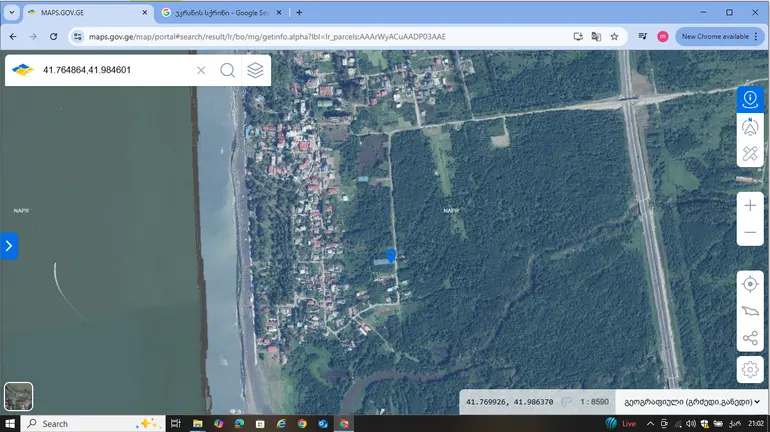Click the scale value 1:8590
This screenshot has width=770, height=432.
point(594,402)
